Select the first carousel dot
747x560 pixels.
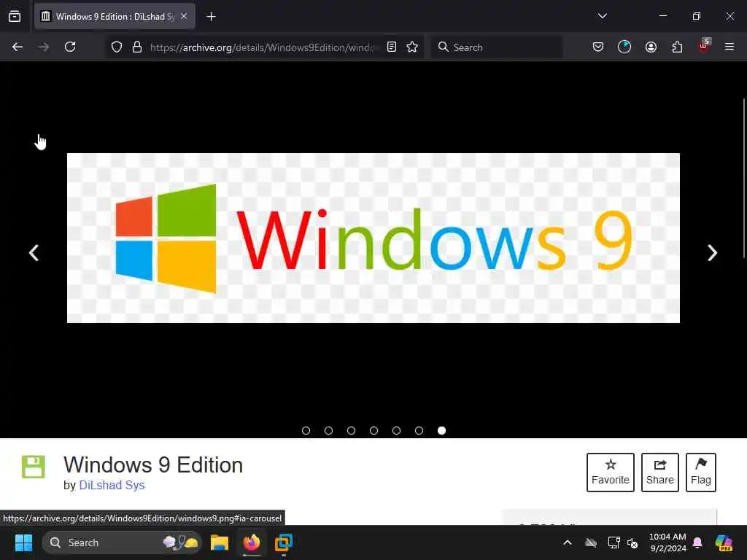pos(306,430)
